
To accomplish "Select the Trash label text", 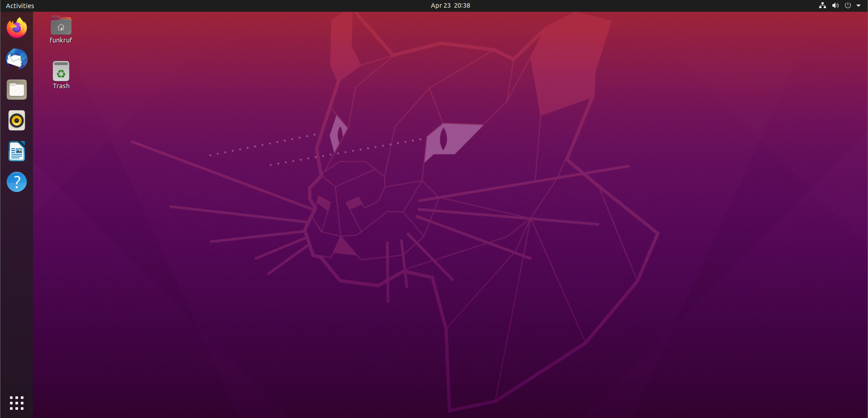I will [61, 85].
